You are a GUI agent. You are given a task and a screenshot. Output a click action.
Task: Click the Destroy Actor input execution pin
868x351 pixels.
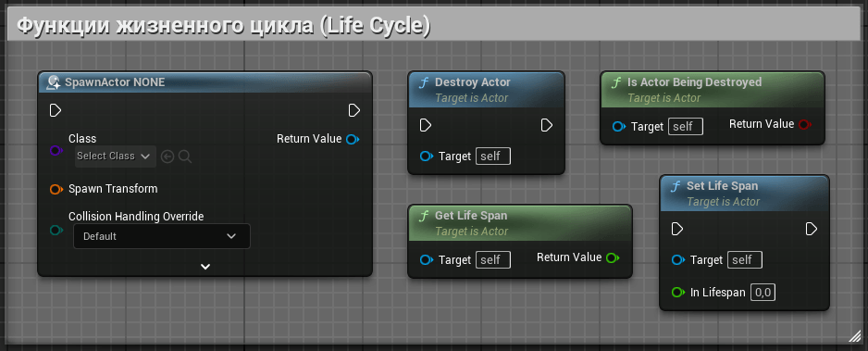coord(425,126)
